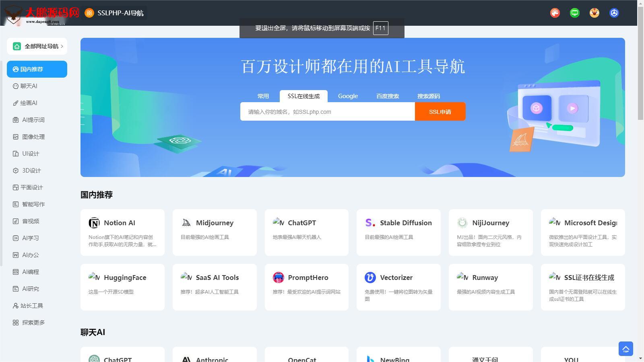This screenshot has height=362, width=644.
Task: Click the NijiJourney logo icon
Action: [462, 223]
